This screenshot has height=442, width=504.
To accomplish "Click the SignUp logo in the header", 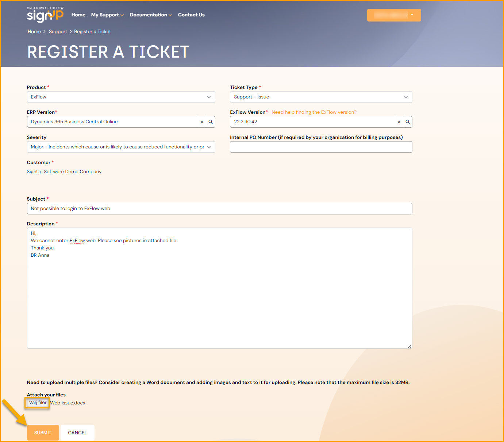I will pyautogui.click(x=45, y=15).
